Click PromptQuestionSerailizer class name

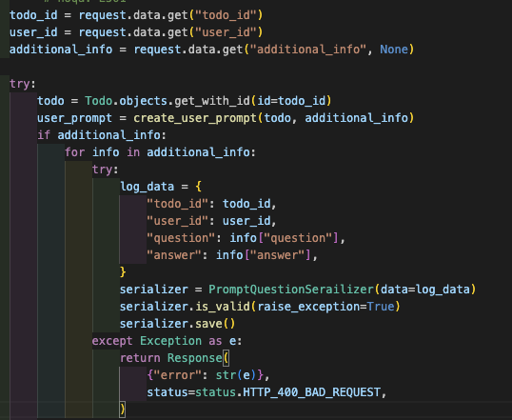(x=291, y=290)
